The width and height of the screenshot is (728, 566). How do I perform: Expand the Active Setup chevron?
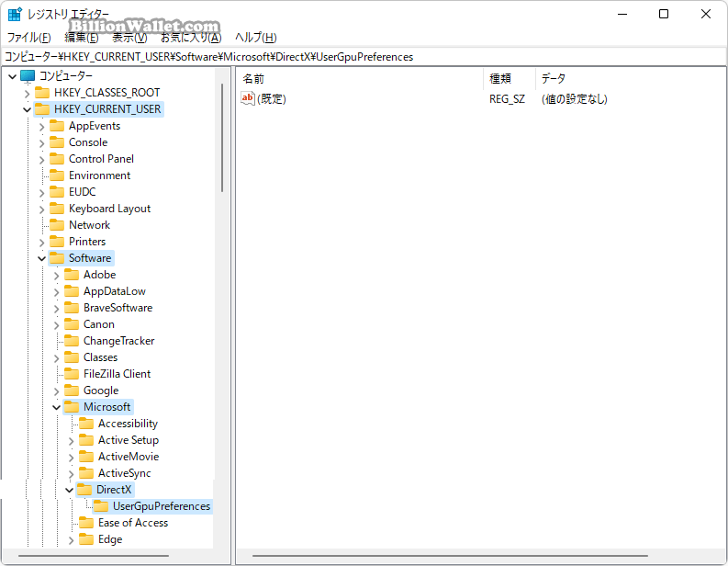tap(71, 440)
